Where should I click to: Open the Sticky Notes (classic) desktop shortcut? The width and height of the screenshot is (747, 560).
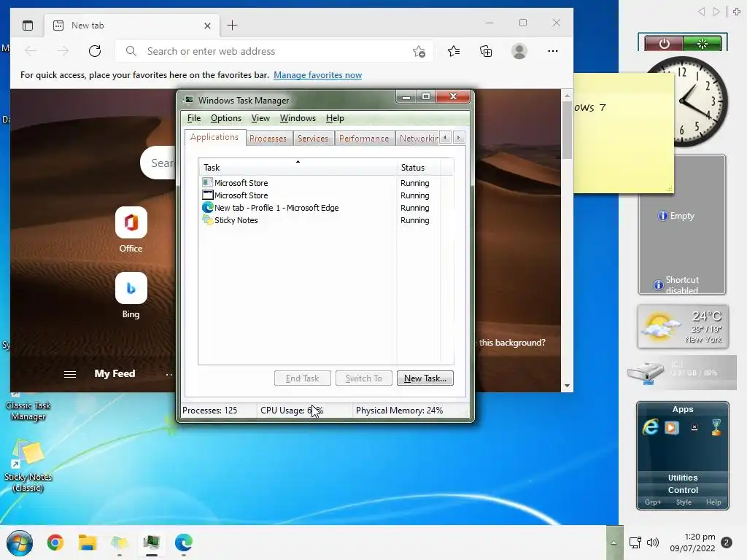[x=28, y=465]
